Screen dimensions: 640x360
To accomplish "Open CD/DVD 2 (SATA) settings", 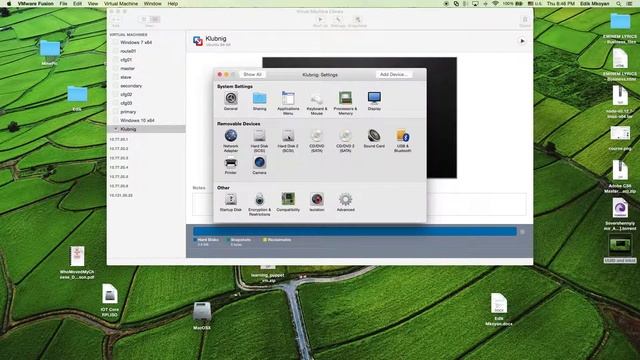I will click(x=345, y=140).
